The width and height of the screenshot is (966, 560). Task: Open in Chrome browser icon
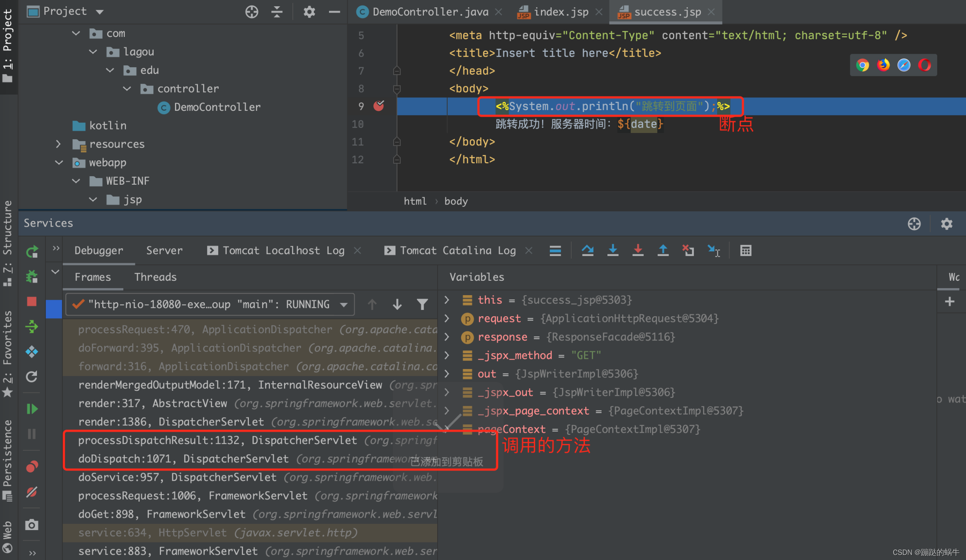862,65
